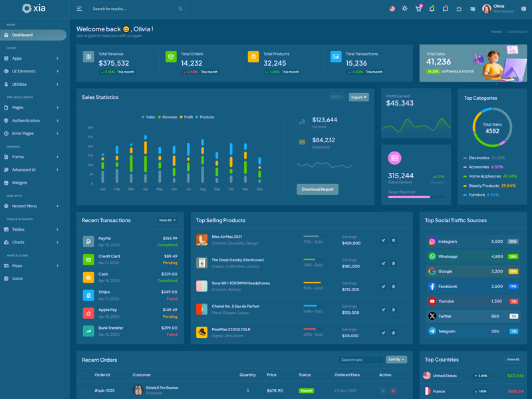The image size is (532, 399).
Task: Open the Sort By dropdown
Action: [396, 360]
